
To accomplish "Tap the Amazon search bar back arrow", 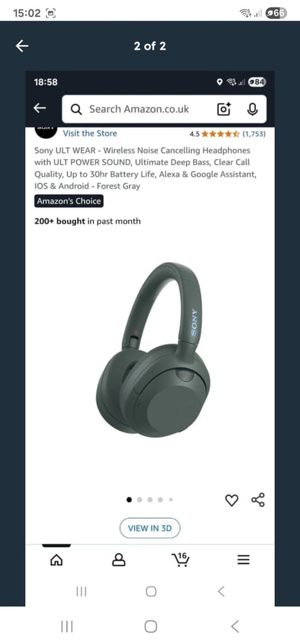I will (x=40, y=108).
